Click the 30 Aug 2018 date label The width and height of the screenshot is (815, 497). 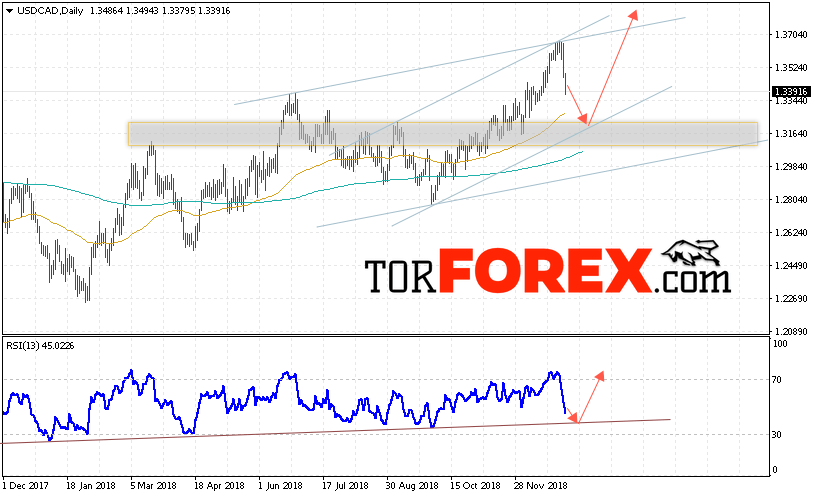[412, 486]
